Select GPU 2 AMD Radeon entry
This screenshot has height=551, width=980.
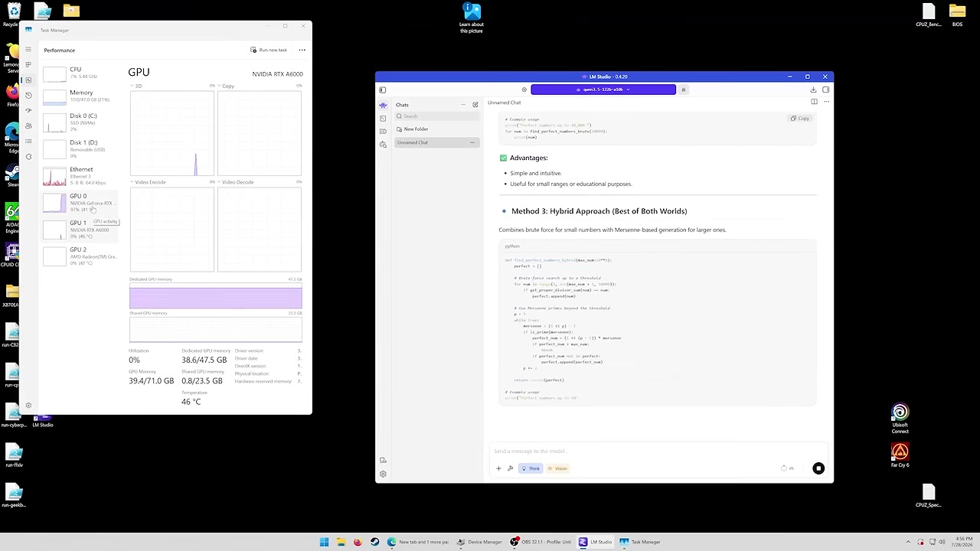pos(80,256)
